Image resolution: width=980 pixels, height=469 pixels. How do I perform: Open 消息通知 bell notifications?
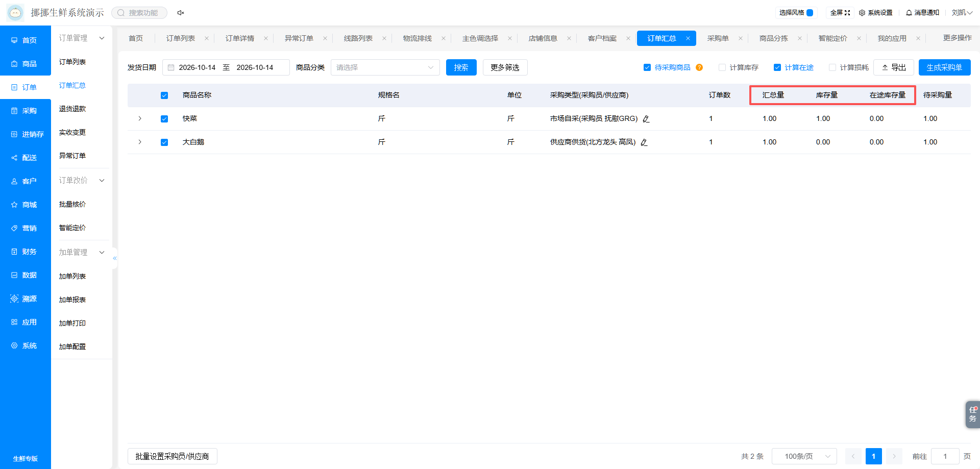click(x=922, y=13)
